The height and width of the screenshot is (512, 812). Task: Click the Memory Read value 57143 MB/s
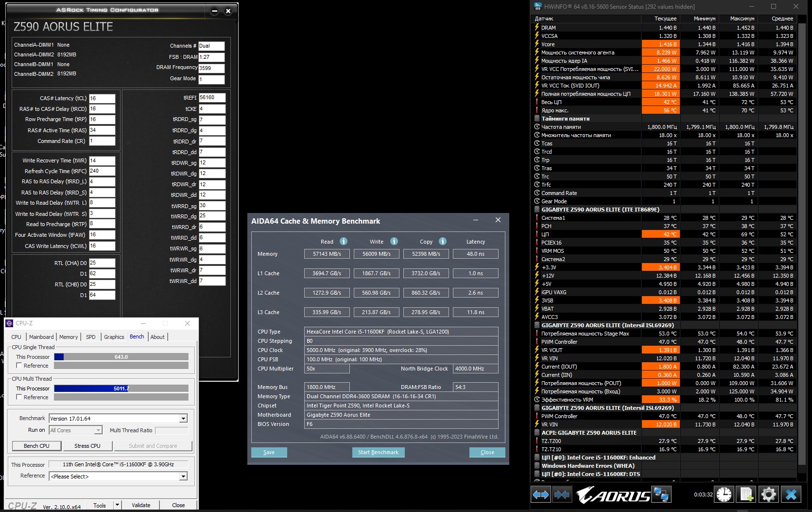[327, 254]
